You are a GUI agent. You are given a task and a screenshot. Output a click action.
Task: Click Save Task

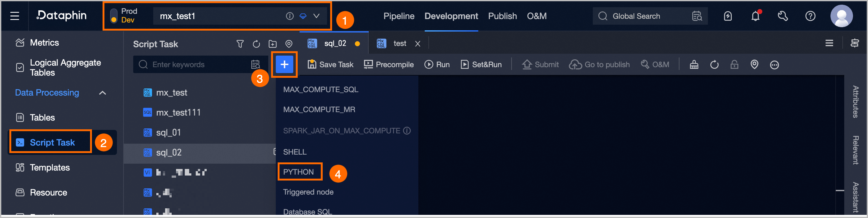tap(330, 64)
